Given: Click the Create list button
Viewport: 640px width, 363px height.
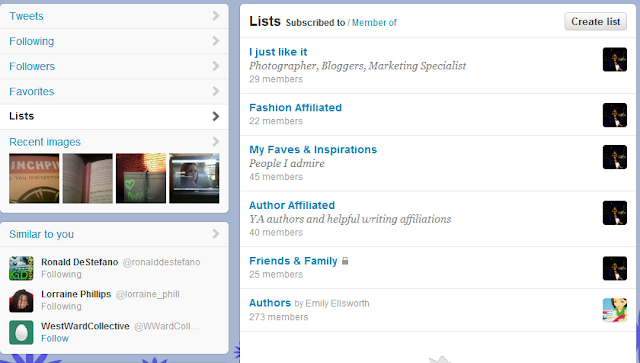Looking at the screenshot, I should coord(596,21).
